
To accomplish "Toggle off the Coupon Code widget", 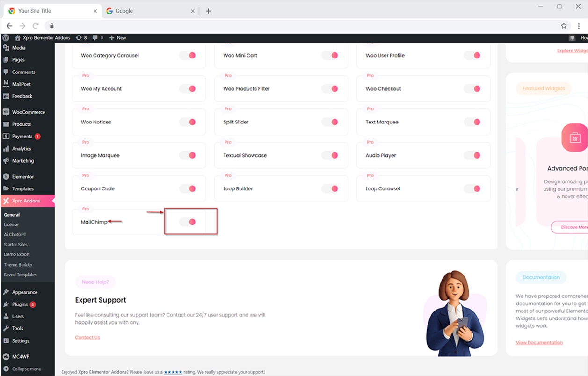I will point(188,188).
